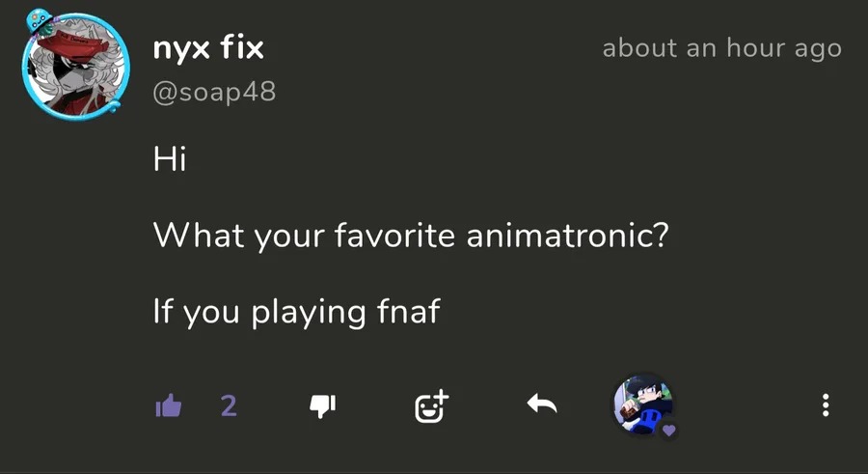The width and height of the screenshot is (868, 474).
Task: Open the three-dot more options menu
Action: 826,405
